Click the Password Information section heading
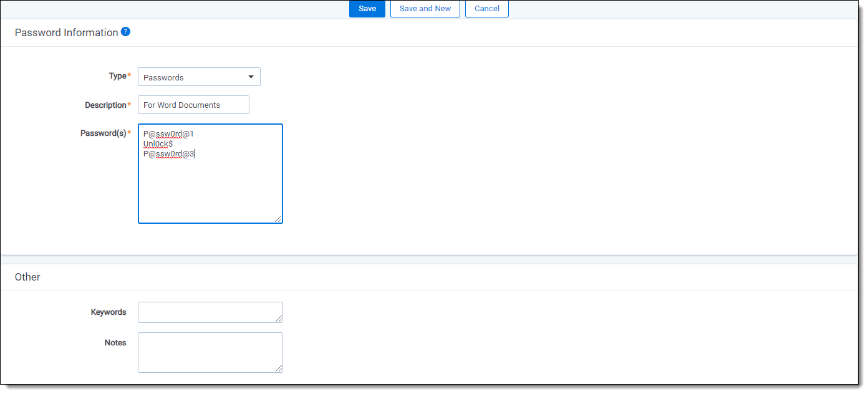Viewport: 868px width, 394px height. pos(66,32)
